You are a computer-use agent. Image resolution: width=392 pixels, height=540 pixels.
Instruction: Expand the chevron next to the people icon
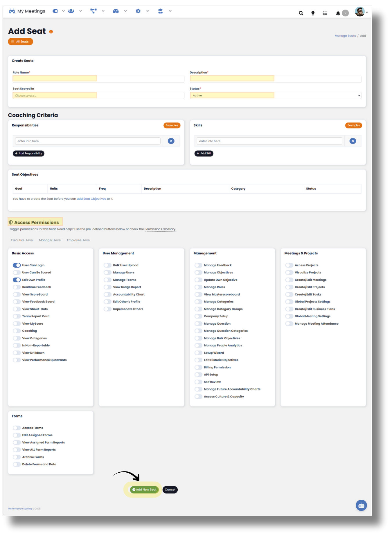[x=81, y=11]
